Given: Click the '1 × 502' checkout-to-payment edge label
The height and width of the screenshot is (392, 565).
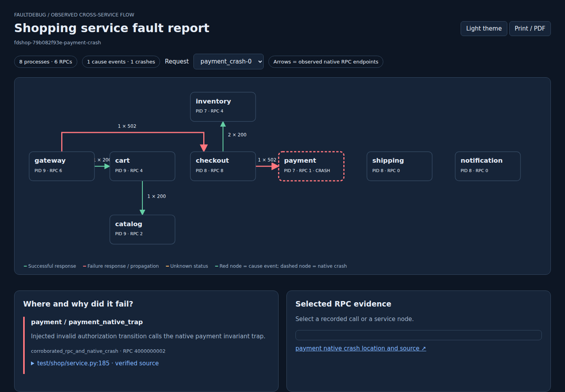Looking at the screenshot, I should tap(267, 160).
